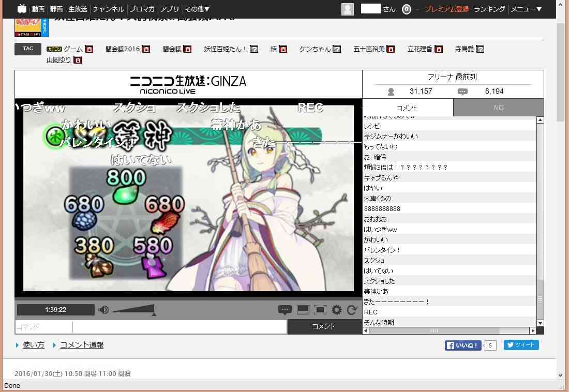Screen dimensions: 569x392
Task: Focus the コマンド command input field
Action: pyautogui.click(x=43, y=327)
